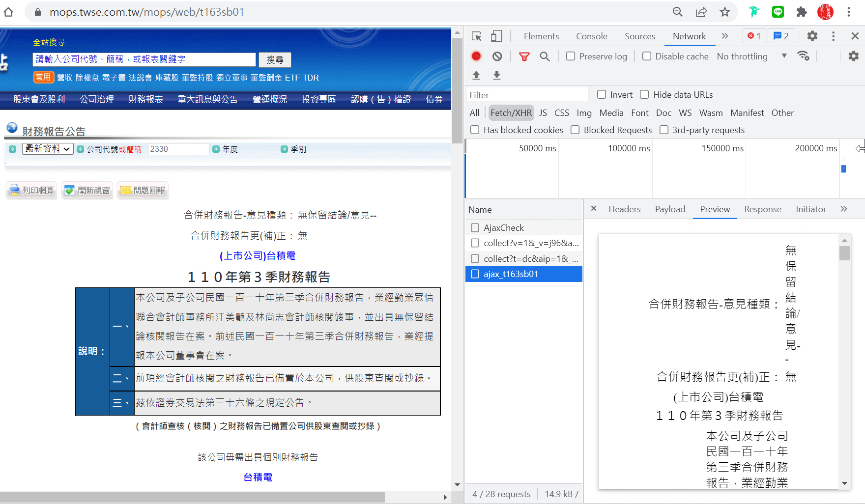Open DevTools customize three-dot menu

coord(833,36)
